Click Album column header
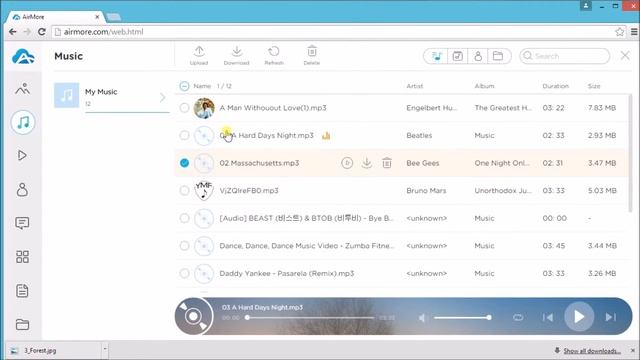The width and height of the screenshot is (640, 360). point(484,86)
